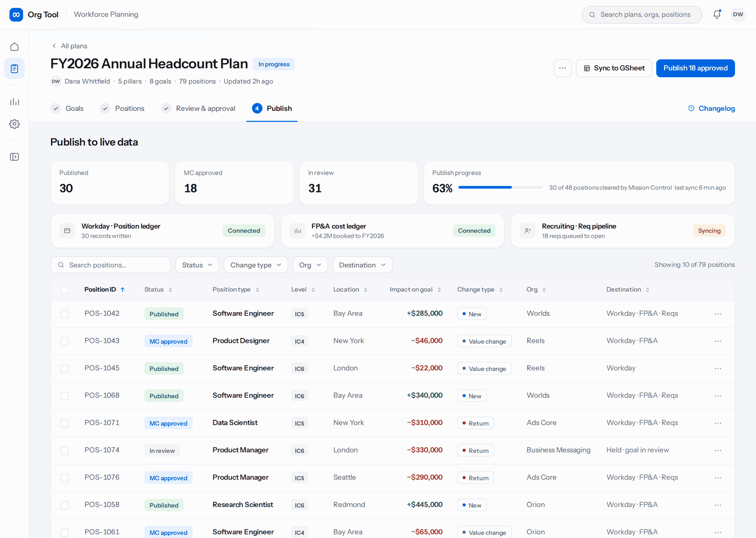This screenshot has width=756, height=538.
Task: Go to the Goals step tab
Action: [x=67, y=108]
